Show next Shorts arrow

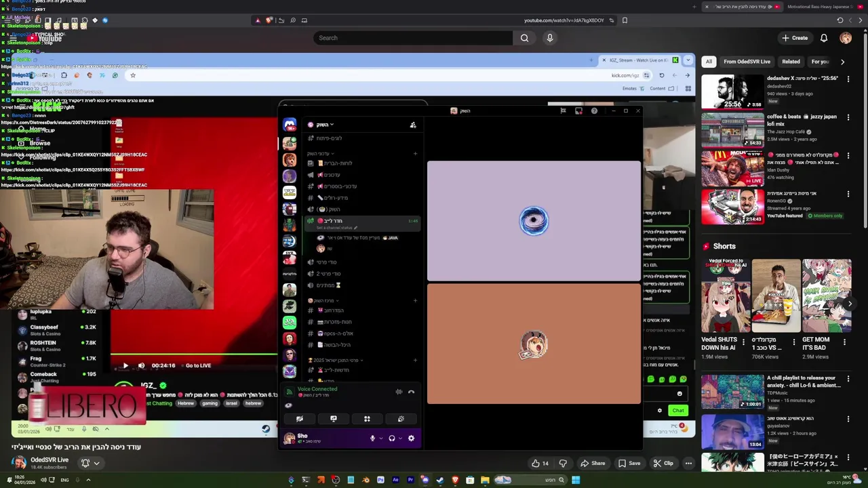click(x=850, y=304)
